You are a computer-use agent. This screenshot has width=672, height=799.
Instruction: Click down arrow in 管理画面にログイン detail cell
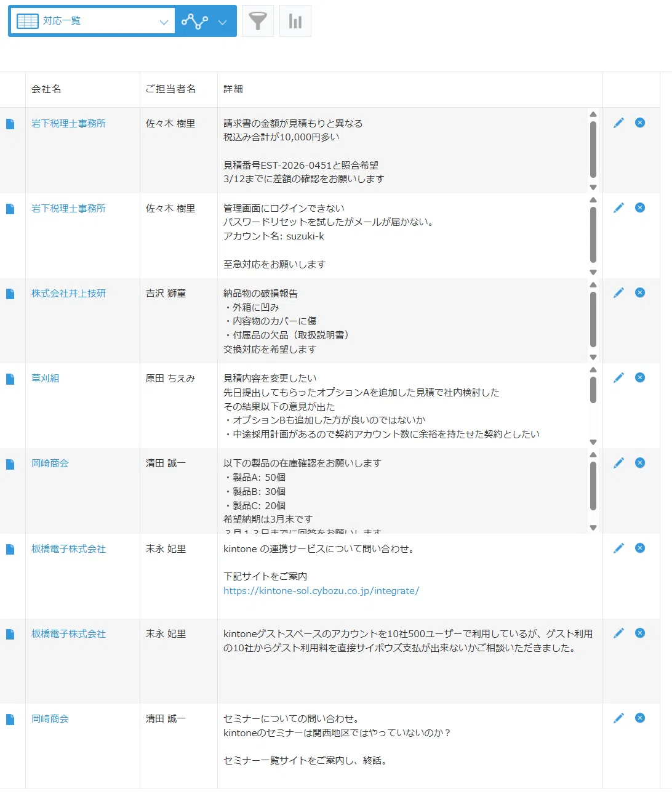tap(593, 272)
